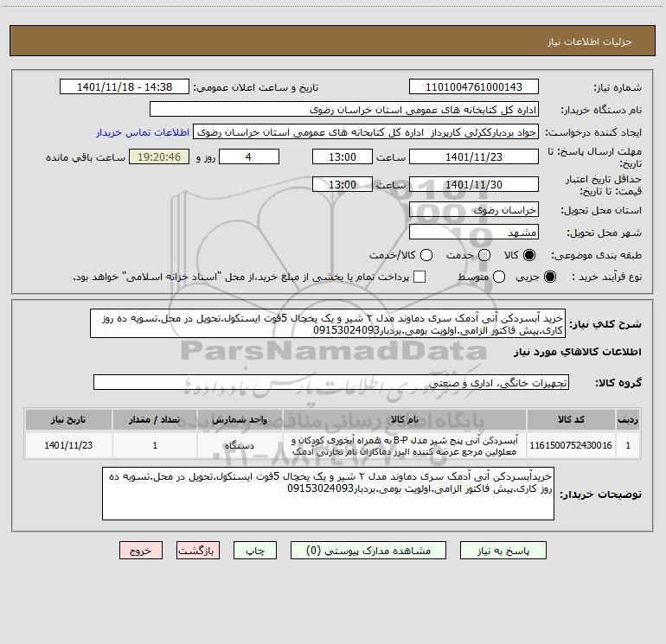The image size is (666, 644).
Task: Click the quantity cell showing 1
Action: coord(155,445)
